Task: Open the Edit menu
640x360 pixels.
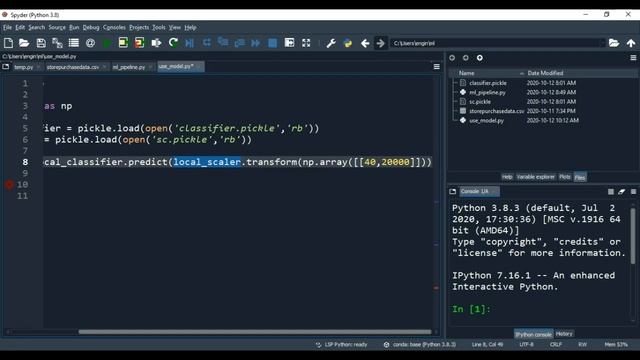Action: pyautogui.click(x=20, y=27)
